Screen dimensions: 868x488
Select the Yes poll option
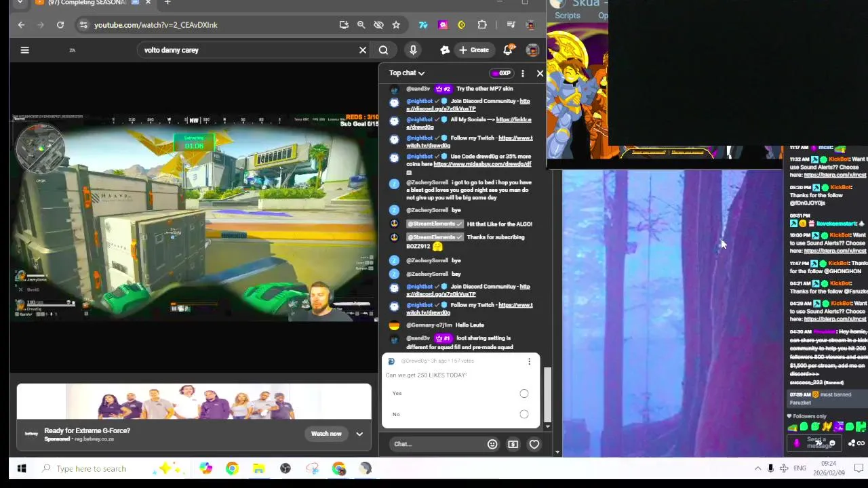(524, 394)
